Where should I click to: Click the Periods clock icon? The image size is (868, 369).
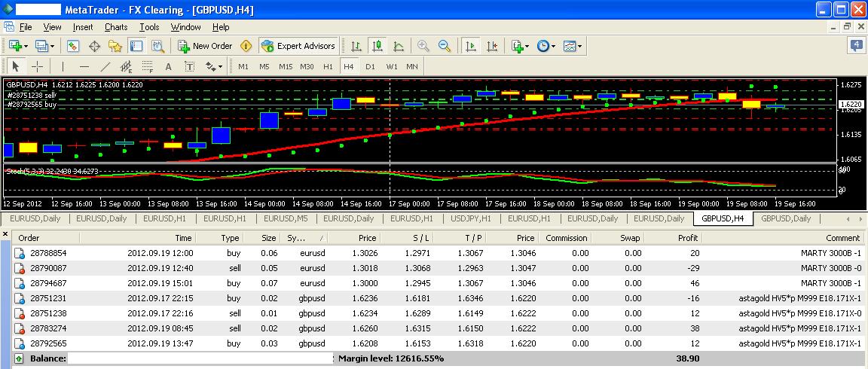(x=543, y=46)
